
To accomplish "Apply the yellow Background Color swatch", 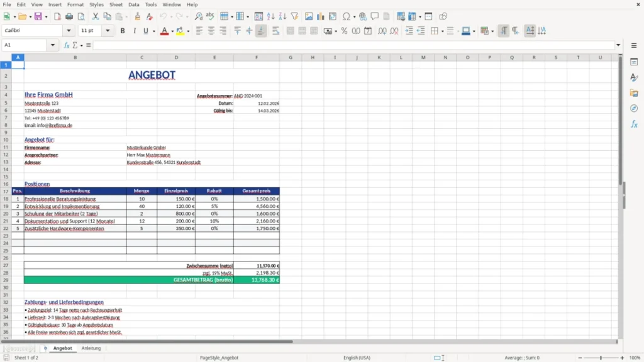I will tap(180, 31).
